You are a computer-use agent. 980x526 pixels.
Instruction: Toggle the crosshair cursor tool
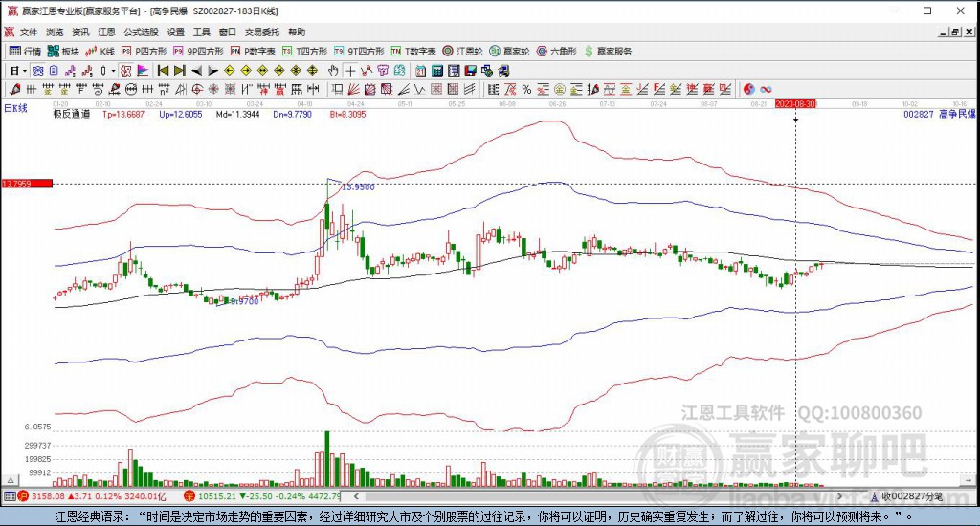[x=350, y=71]
